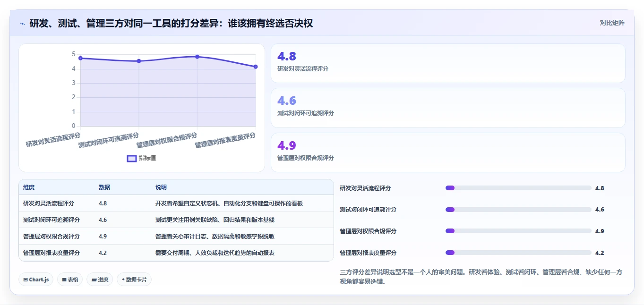Click the 数据卡片 tag

134,280
